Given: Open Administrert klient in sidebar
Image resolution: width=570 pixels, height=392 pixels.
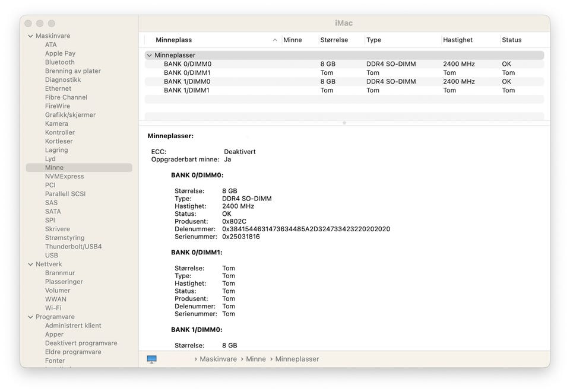Looking at the screenshot, I should (73, 326).
